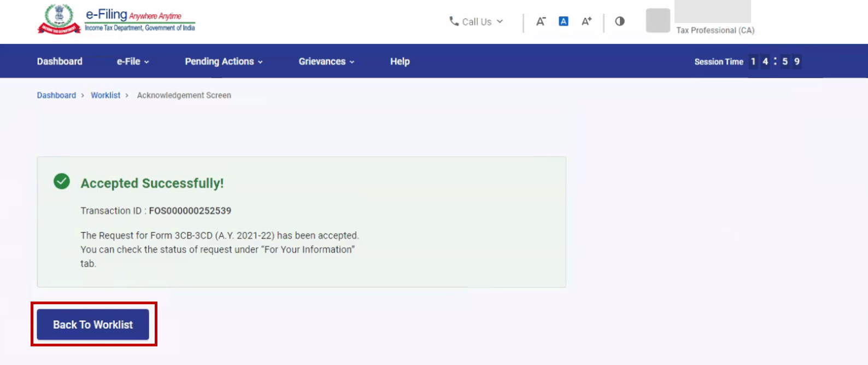Open the user profile avatar
Screen dimensions: 868x365
(x=658, y=21)
